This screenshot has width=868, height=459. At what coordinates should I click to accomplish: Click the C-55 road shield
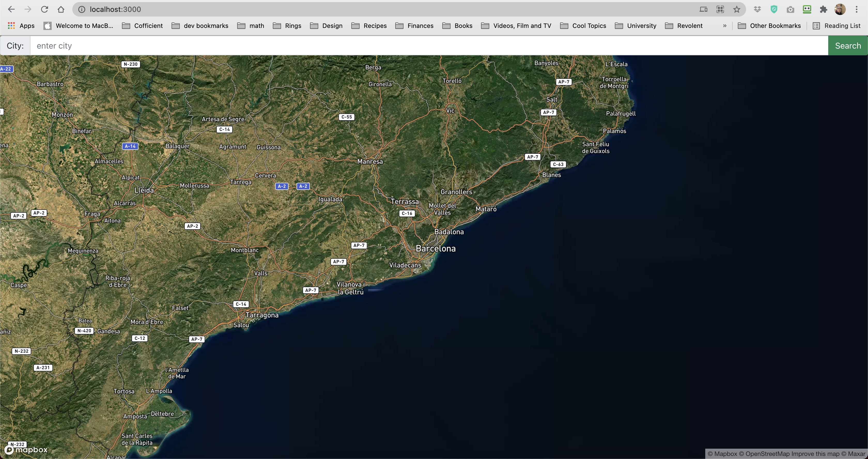(346, 117)
